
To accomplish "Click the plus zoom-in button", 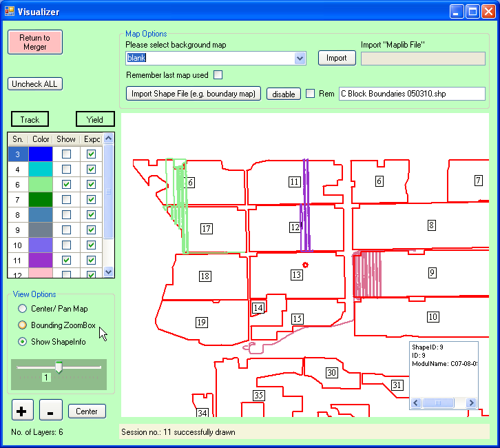I will click(22, 411).
